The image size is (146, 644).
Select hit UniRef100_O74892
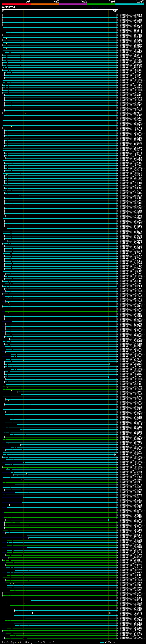[x=131, y=435]
